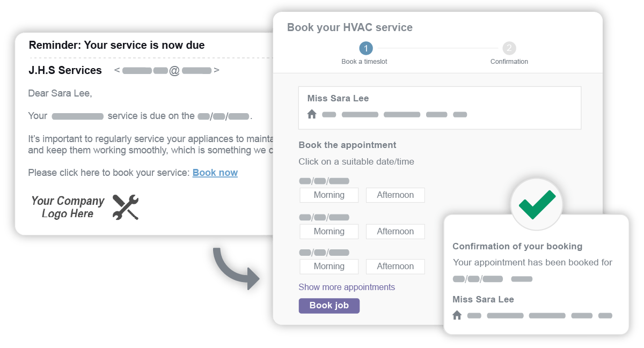Open the Book a timeslot step label
This screenshot has height=348, width=644.
tap(364, 62)
